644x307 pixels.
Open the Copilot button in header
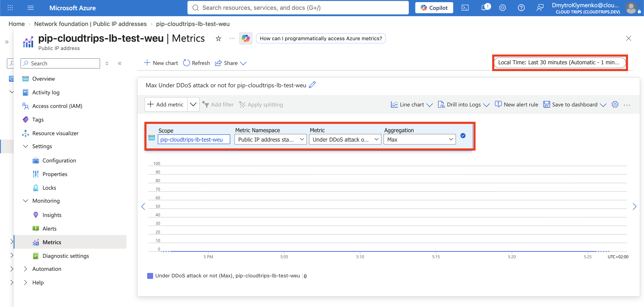(x=434, y=8)
